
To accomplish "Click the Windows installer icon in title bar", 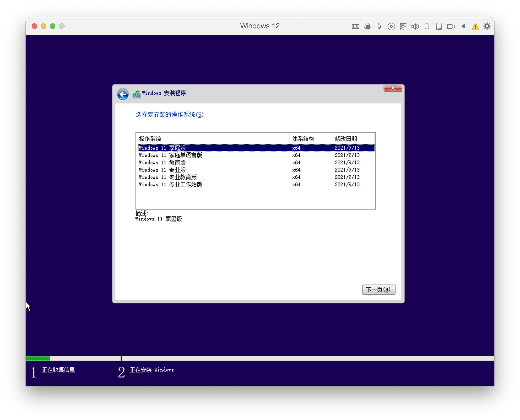I will point(137,94).
